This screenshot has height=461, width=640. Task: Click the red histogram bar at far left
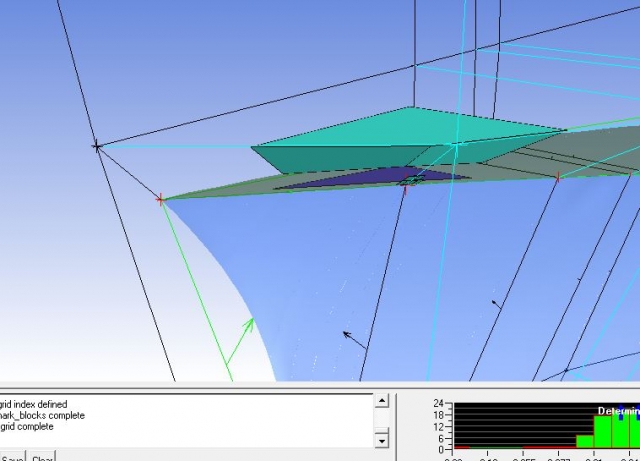tap(461, 447)
